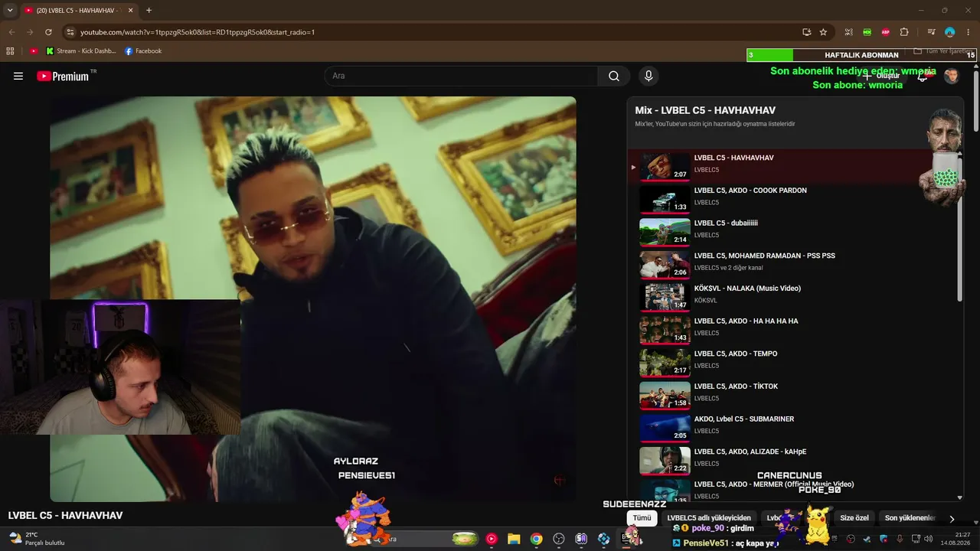Show more filter chips with arrow
The height and width of the screenshot is (551, 980).
tap(952, 519)
